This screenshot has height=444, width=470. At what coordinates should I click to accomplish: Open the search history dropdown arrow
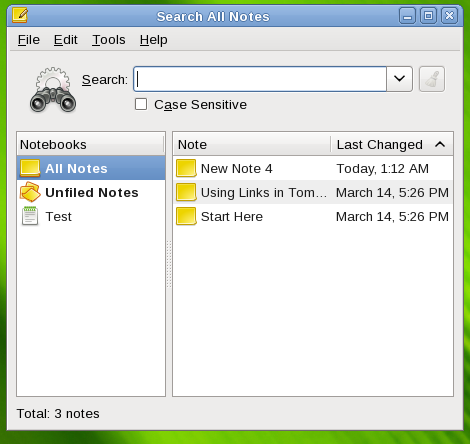tap(399, 79)
